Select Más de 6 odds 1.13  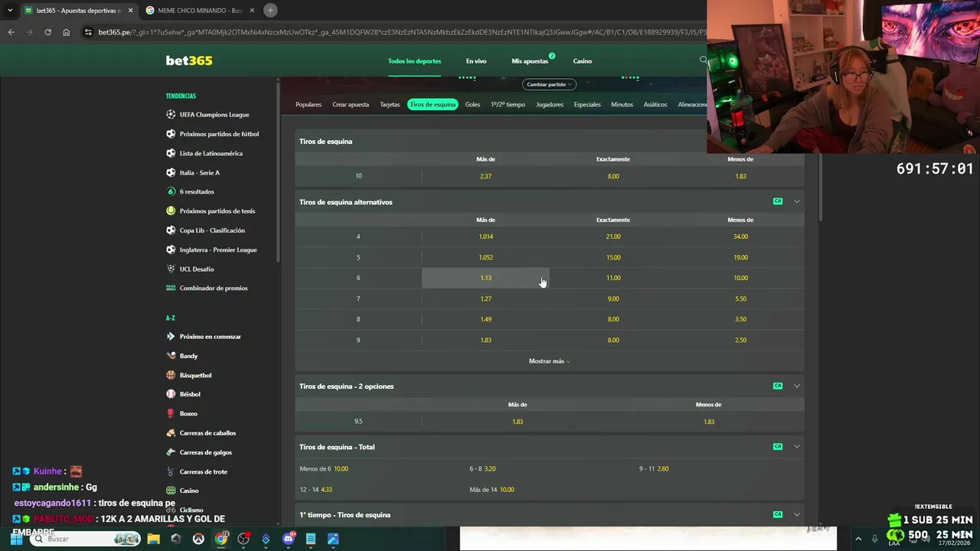[485, 278]
